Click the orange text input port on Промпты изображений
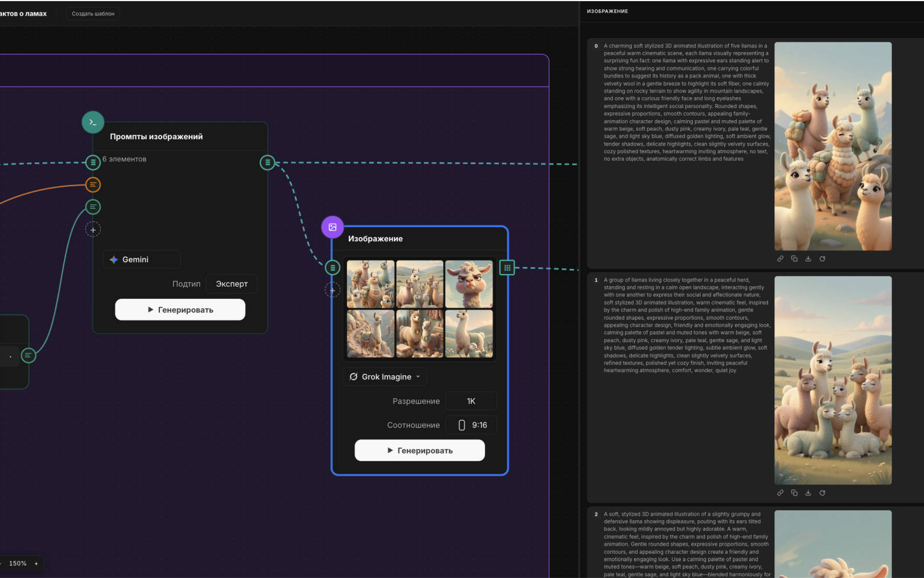This screenshot has width=924, height=578. pos(93,184)
